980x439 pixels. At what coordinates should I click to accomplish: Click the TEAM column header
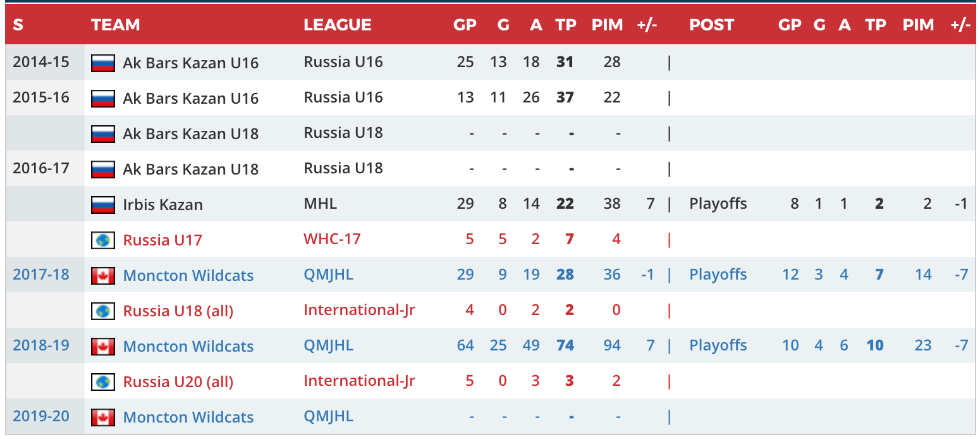tap(115, 25)
